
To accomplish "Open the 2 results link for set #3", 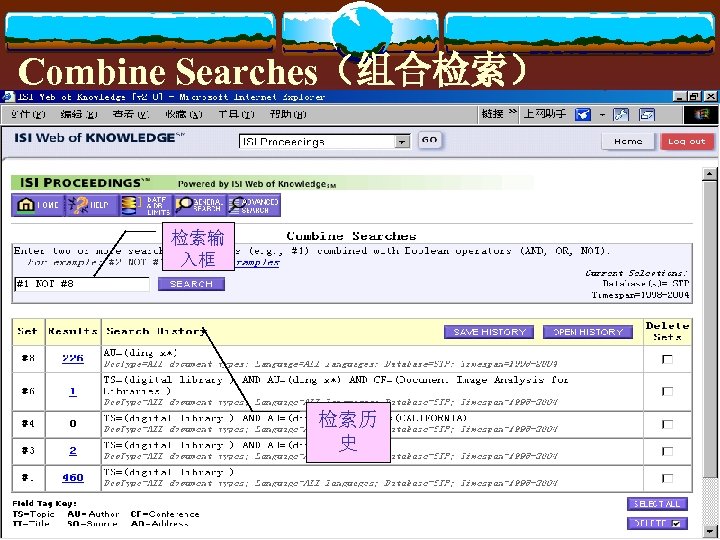I will [x=73, y=450].
